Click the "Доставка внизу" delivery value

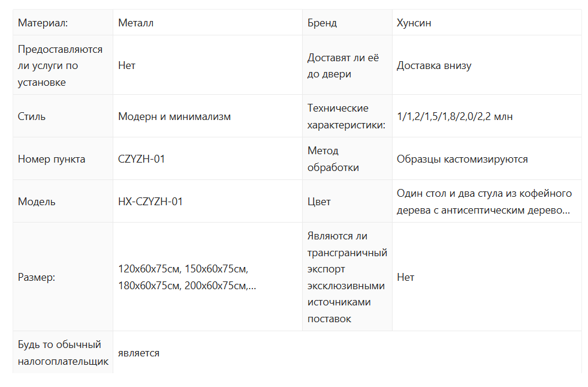click(x=434, y=65)
